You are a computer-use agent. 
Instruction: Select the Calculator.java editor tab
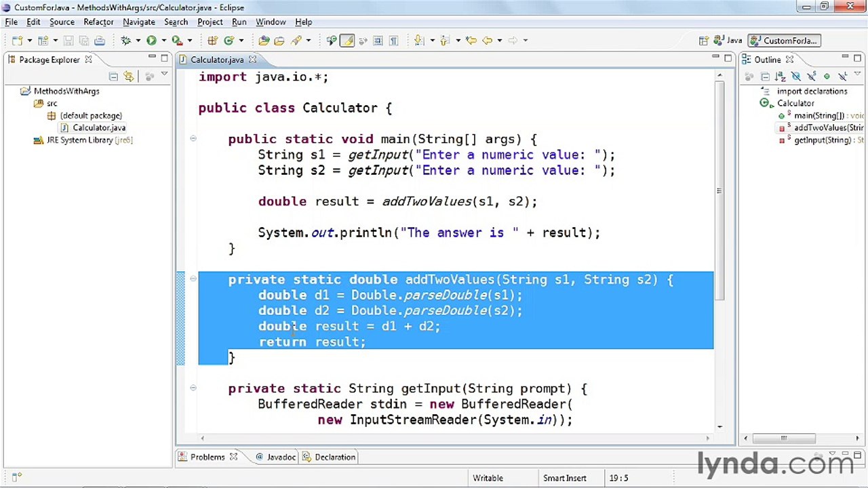point(216,60)
